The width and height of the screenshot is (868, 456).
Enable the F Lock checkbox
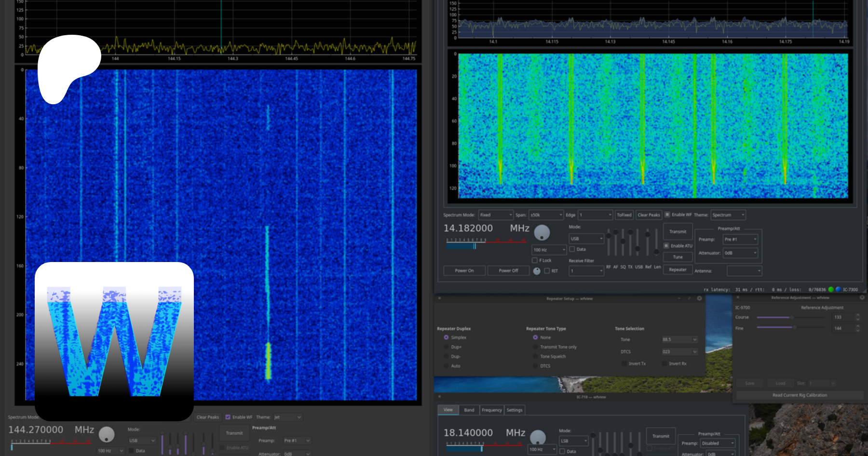[x=534, y=261]
